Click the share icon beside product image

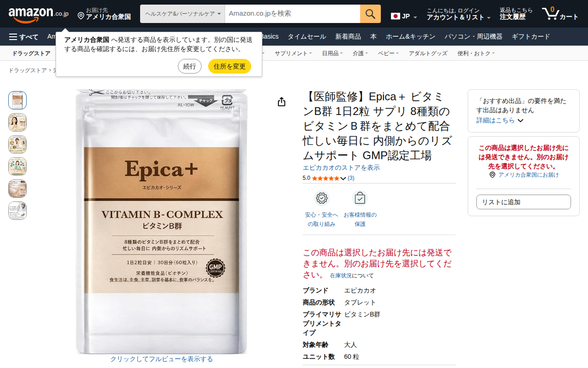[282, 102]
